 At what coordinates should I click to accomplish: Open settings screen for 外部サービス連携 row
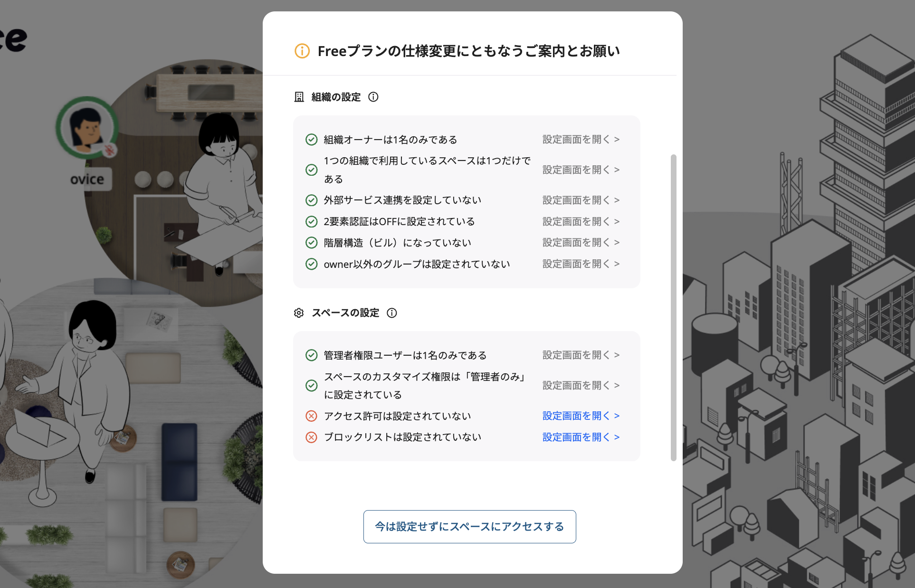[x=581, y=200]
